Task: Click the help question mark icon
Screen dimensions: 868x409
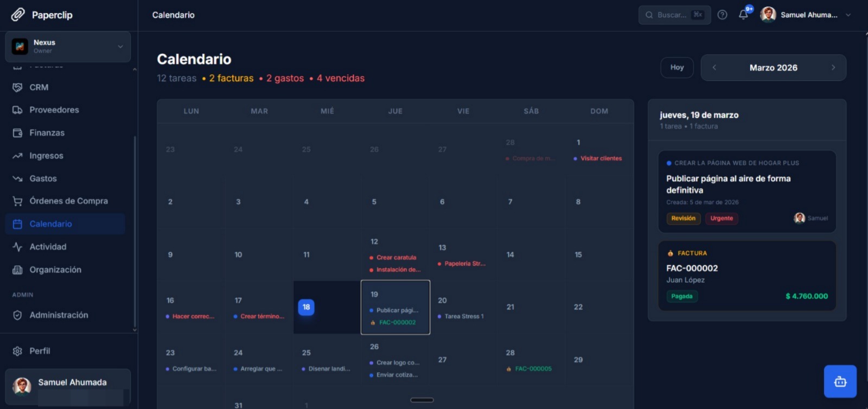Action: 722,15
